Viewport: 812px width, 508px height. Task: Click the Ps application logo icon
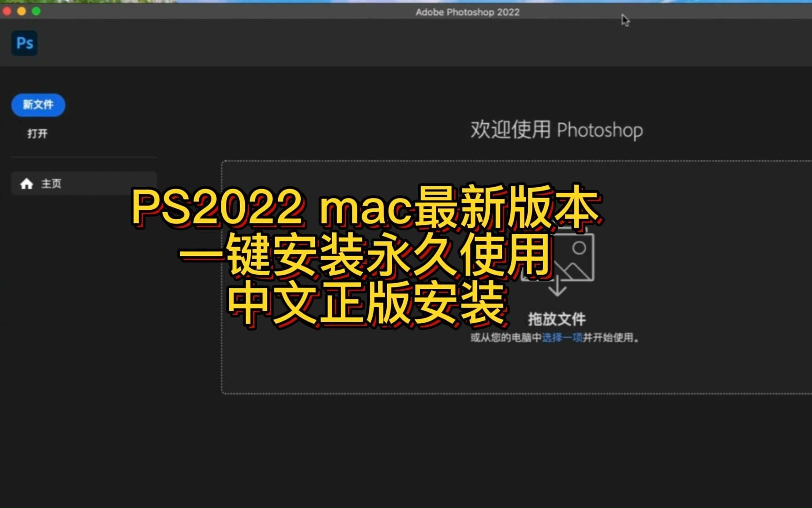click(x=24, y=43)
